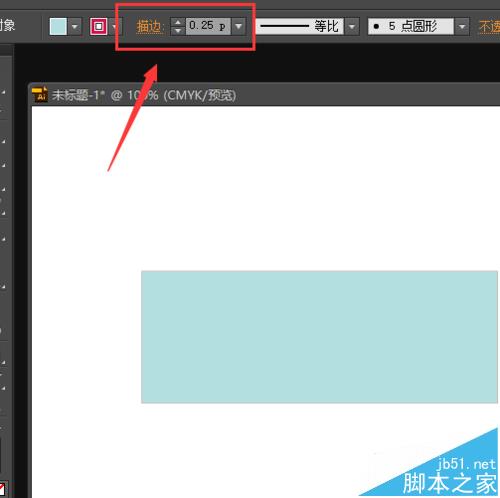Open the fill color dropdown arrow
500x498 pixels.
point(75,26)
